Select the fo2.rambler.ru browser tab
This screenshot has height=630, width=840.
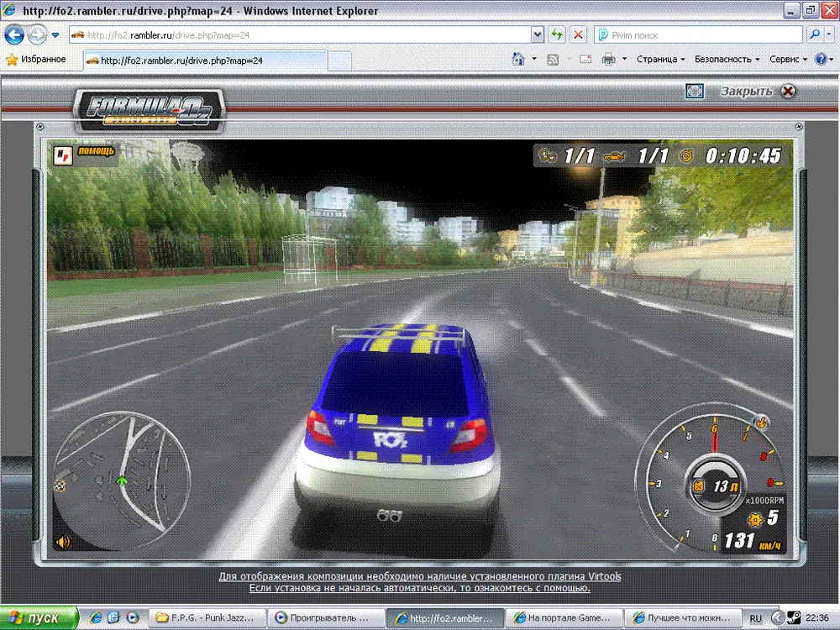pos(206,60)
